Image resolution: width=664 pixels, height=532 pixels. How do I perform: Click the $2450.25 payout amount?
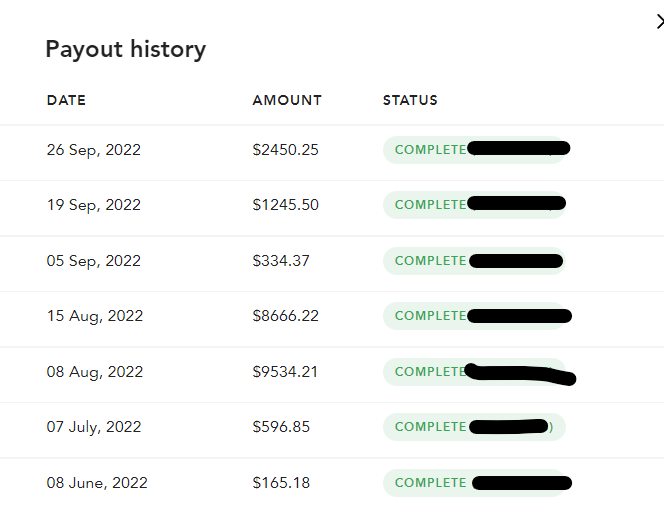pos(286,150)
